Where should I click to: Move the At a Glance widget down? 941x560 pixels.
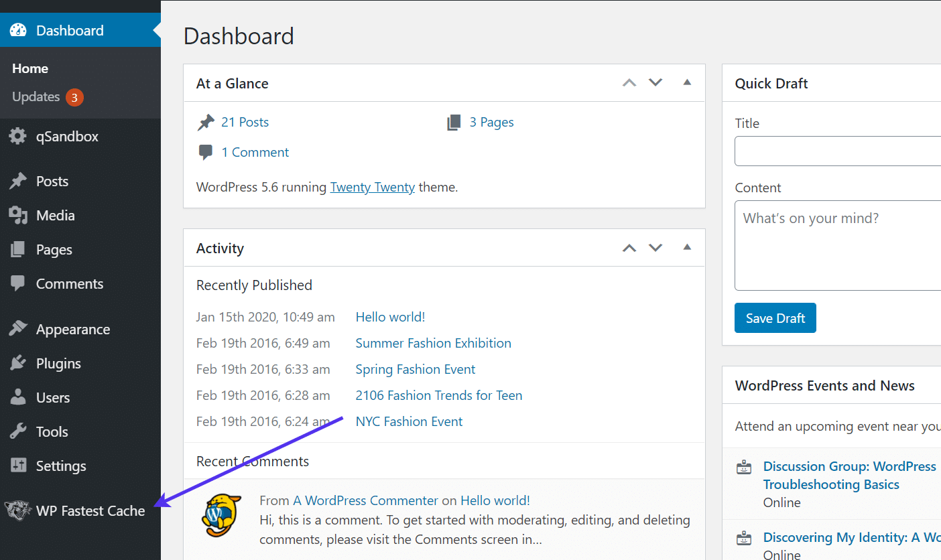tap(655, 82)
